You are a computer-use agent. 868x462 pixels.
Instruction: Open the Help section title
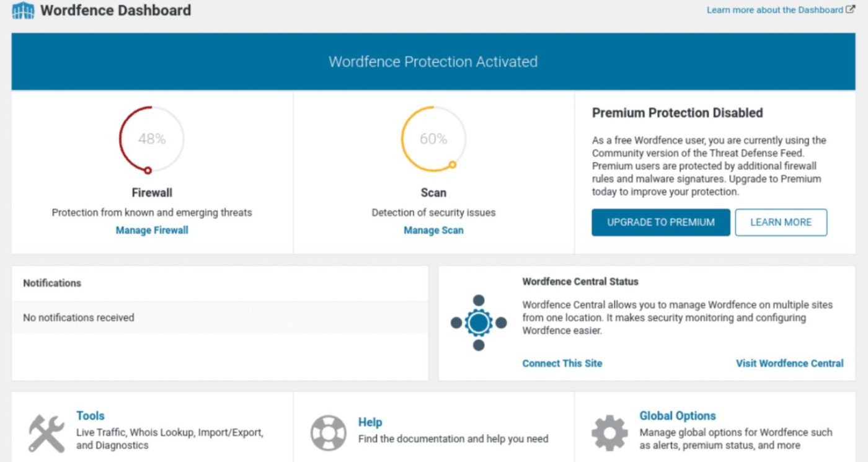[370, 422]
